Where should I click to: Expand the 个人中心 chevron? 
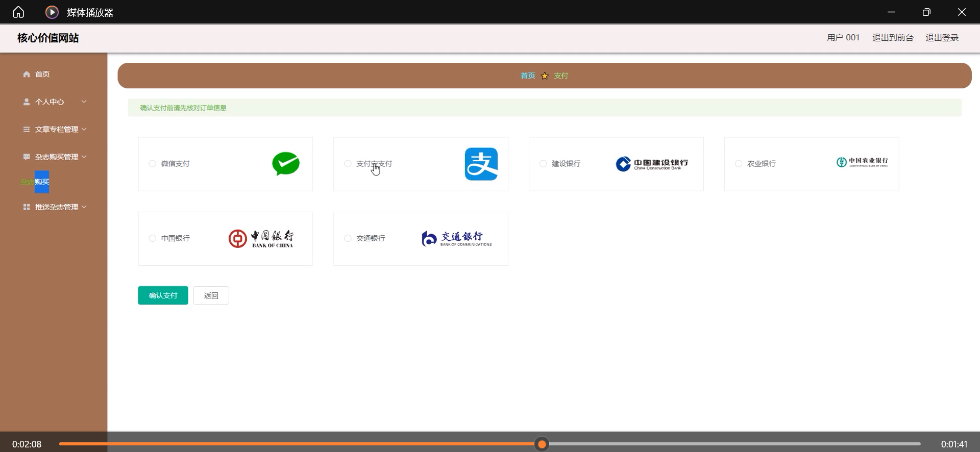click(x=84, y=102)
